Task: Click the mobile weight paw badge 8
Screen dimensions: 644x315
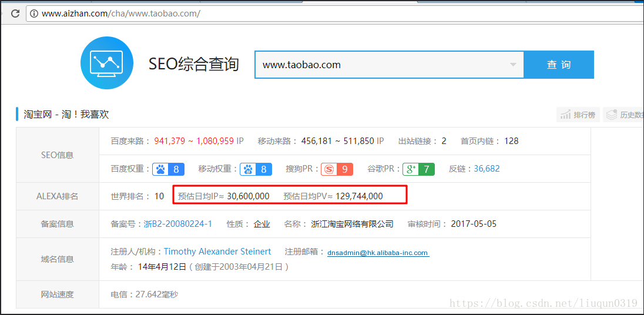Action: click(x=256, y=169)
